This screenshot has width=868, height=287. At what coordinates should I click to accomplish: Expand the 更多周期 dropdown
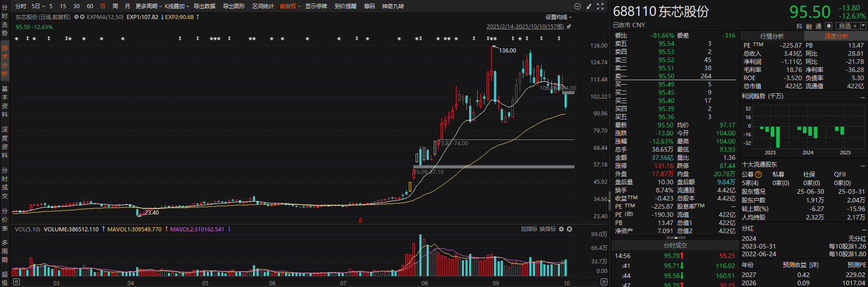pos(148,6)
